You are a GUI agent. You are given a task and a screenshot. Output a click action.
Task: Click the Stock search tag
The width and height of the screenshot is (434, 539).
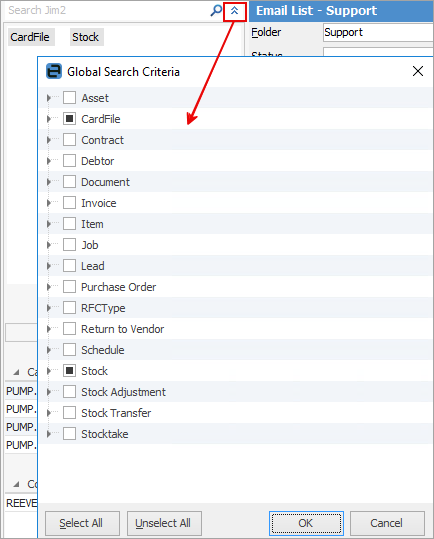pyautogui.click(x=86, y=37)
